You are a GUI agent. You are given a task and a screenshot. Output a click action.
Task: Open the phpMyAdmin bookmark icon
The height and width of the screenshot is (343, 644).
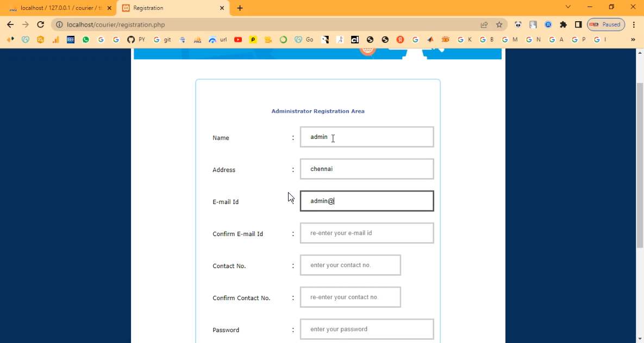pyautogui.click(x=198, y=40)
